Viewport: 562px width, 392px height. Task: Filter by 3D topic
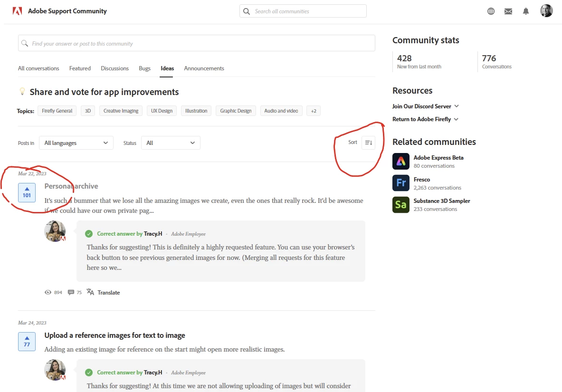88,111
